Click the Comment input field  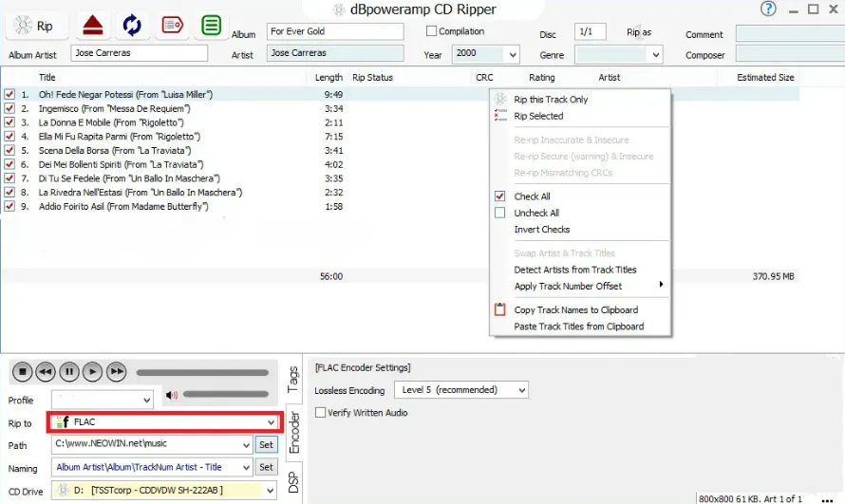790,33
